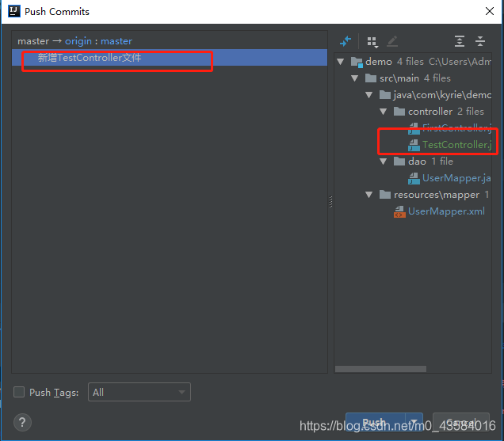This screenshot has width=504, height=441.
Task: Click the Edit Source pencil icon
Action: pos(392,41)
